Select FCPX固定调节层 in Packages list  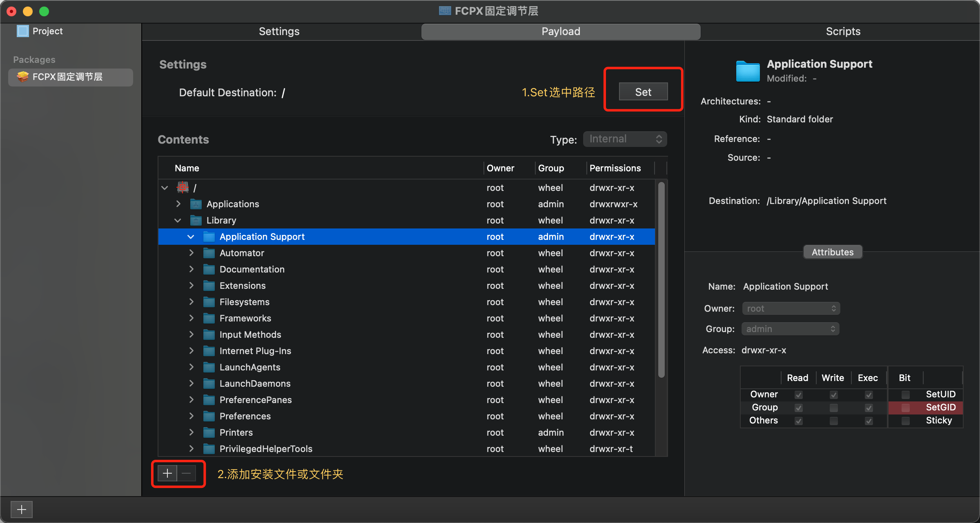click(x=71, y=77)
